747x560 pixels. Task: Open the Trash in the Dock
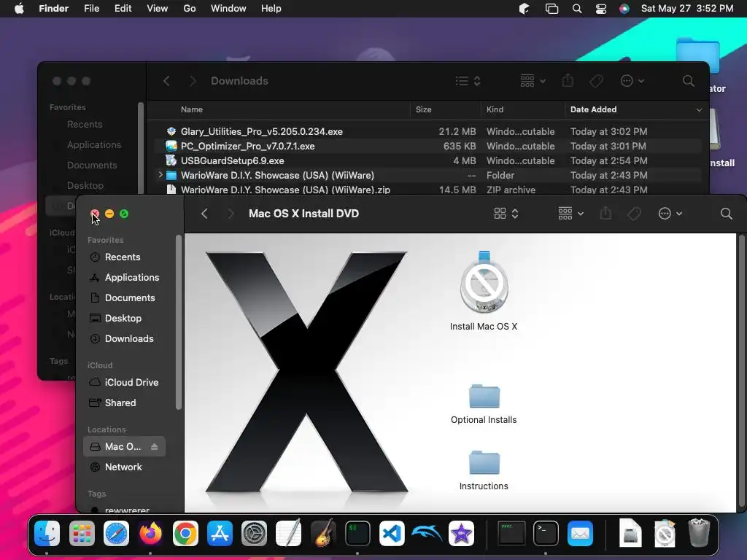click(x=699, y=533)
